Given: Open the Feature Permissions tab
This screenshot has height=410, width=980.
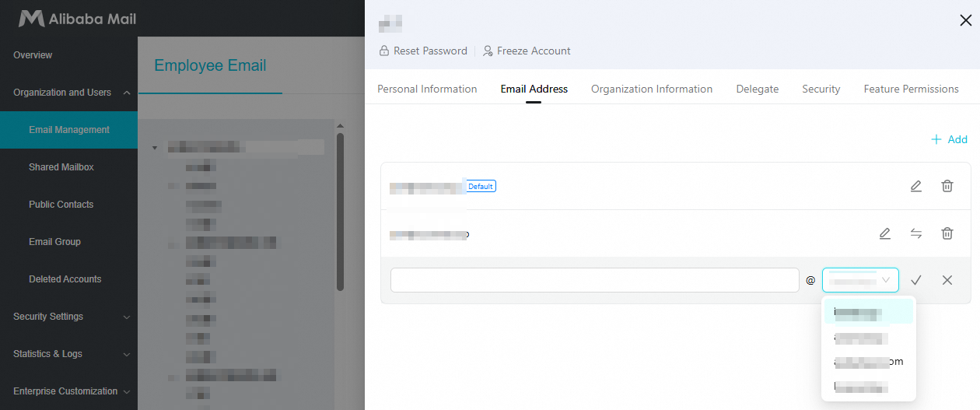Looking at the screenshot, I should 911,89.
